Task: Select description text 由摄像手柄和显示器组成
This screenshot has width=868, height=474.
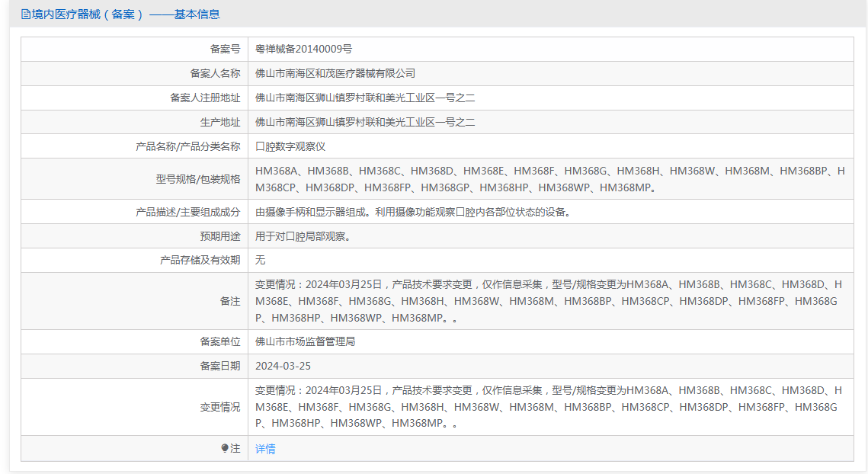Action: (311, 212)
